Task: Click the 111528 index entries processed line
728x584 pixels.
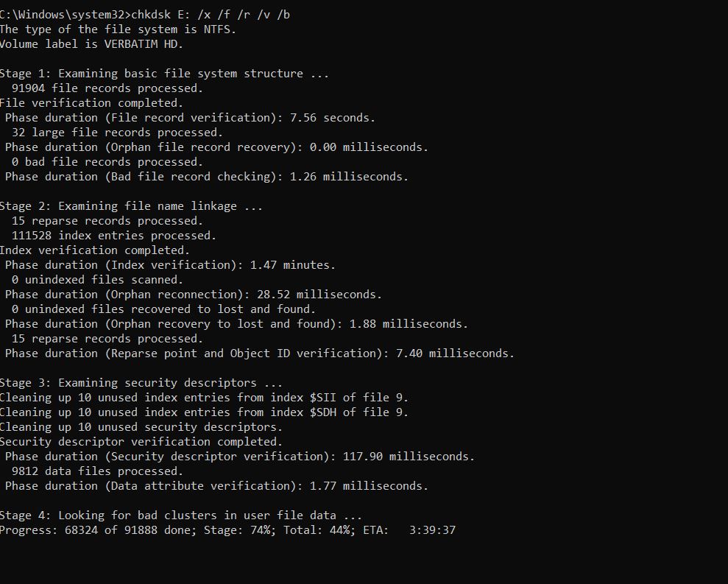Action: (113, 236)
